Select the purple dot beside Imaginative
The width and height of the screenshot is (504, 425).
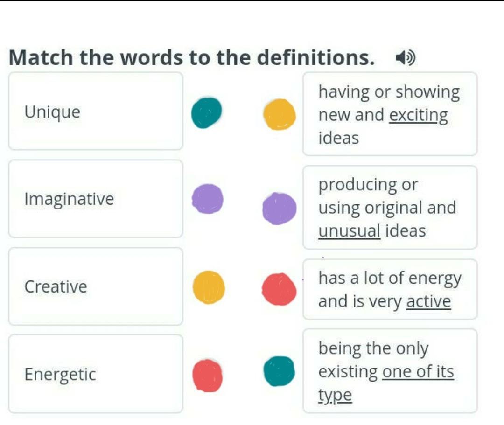point(208,199)
